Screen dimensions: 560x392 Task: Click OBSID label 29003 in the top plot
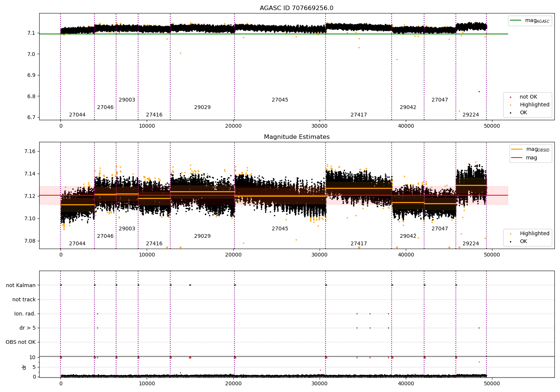[127, 100]
